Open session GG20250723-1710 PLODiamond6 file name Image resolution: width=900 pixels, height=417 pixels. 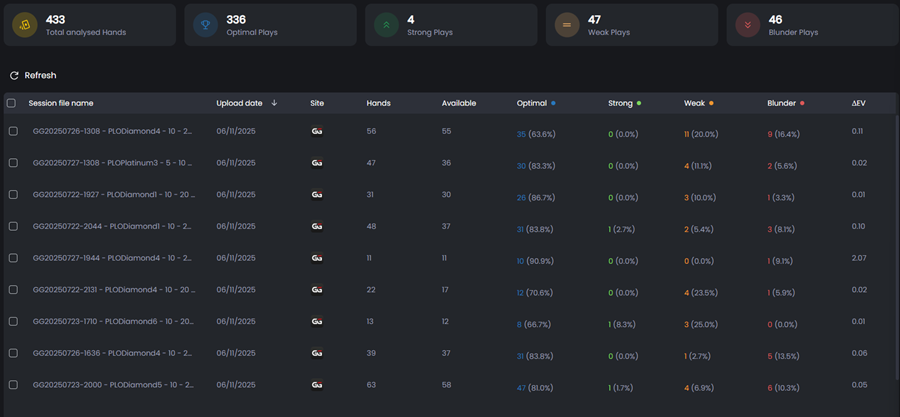[x=114, y=321]
